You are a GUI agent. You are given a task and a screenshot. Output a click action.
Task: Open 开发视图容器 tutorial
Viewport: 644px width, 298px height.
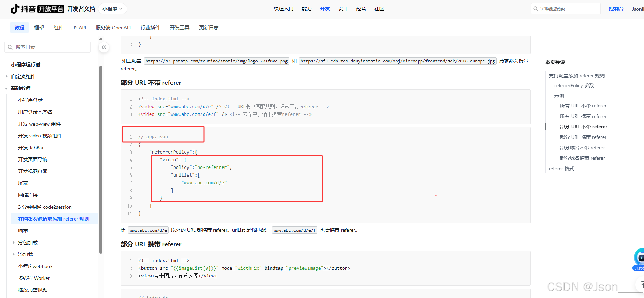[x=33, y=171]
